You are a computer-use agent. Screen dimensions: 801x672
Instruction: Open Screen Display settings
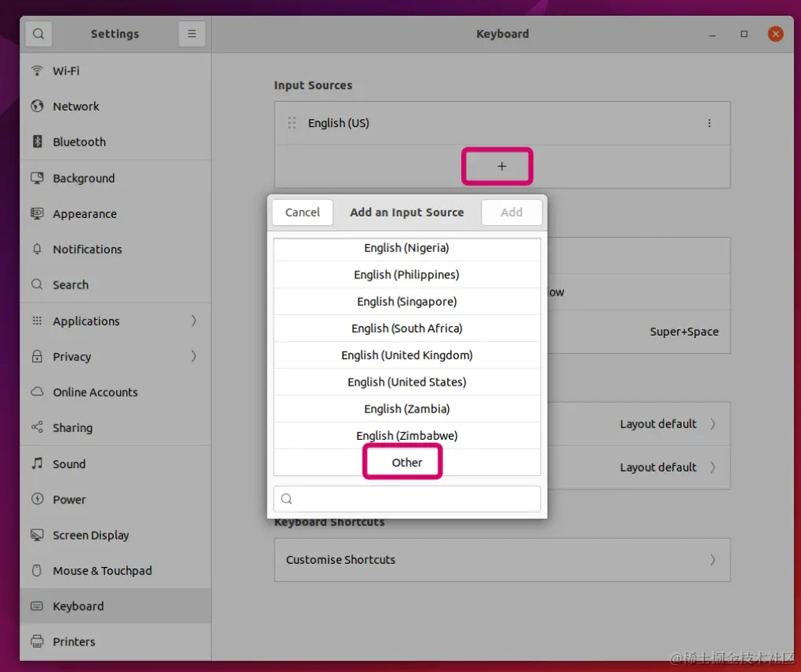[115, 535]
